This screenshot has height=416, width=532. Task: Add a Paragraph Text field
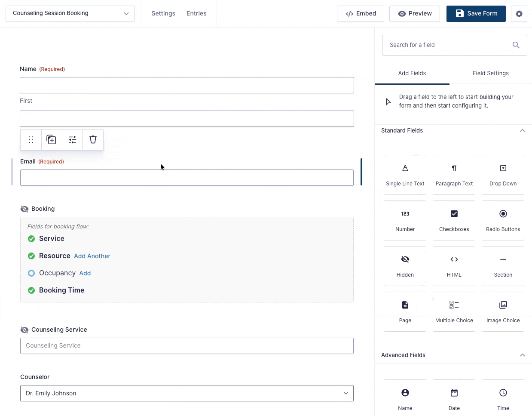(454, 175)
